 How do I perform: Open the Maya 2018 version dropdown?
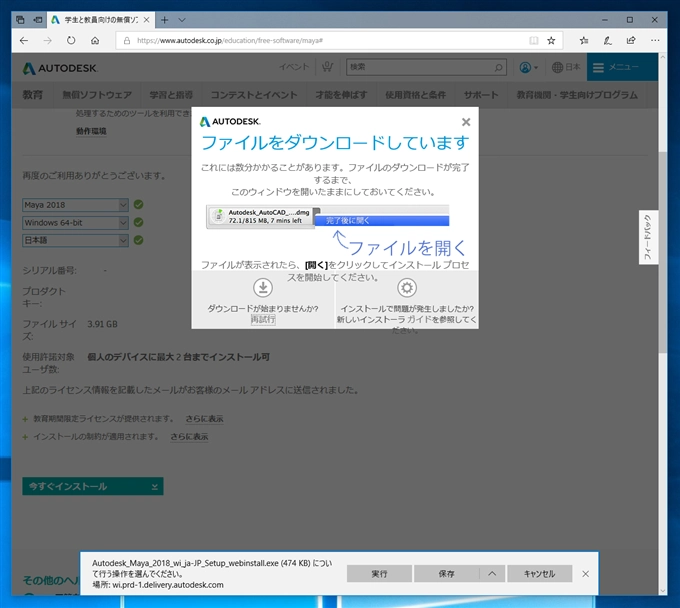coord(75,205)
